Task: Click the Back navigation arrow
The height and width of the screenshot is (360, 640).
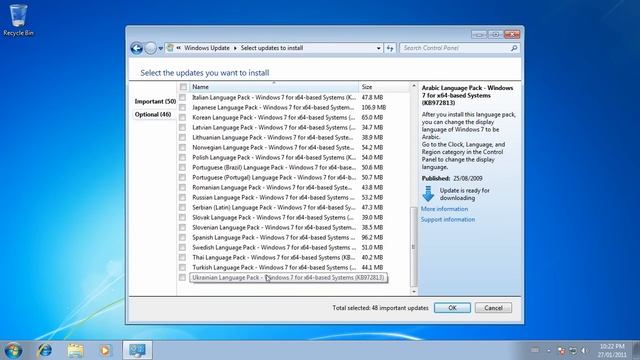Action: coord(137,48)
